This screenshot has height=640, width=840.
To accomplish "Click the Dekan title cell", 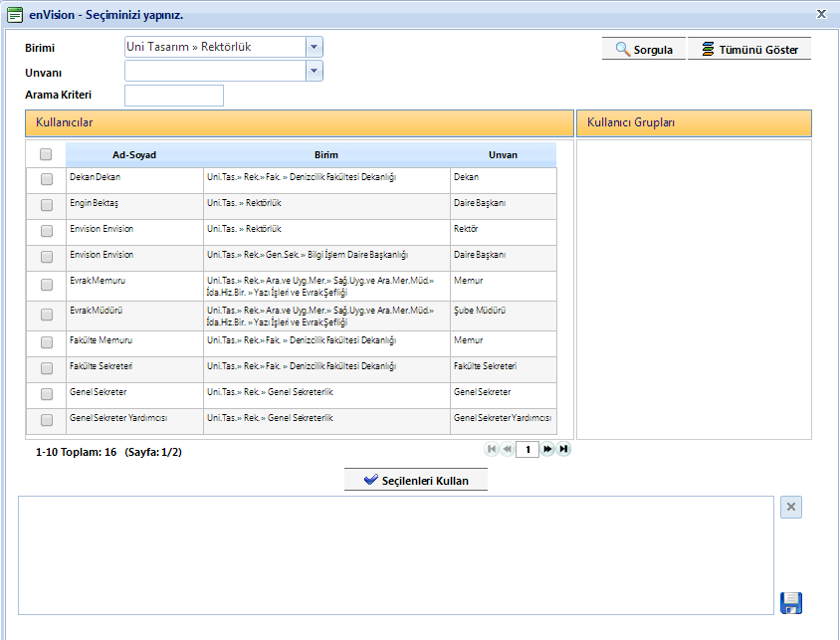I will [503, 180].
